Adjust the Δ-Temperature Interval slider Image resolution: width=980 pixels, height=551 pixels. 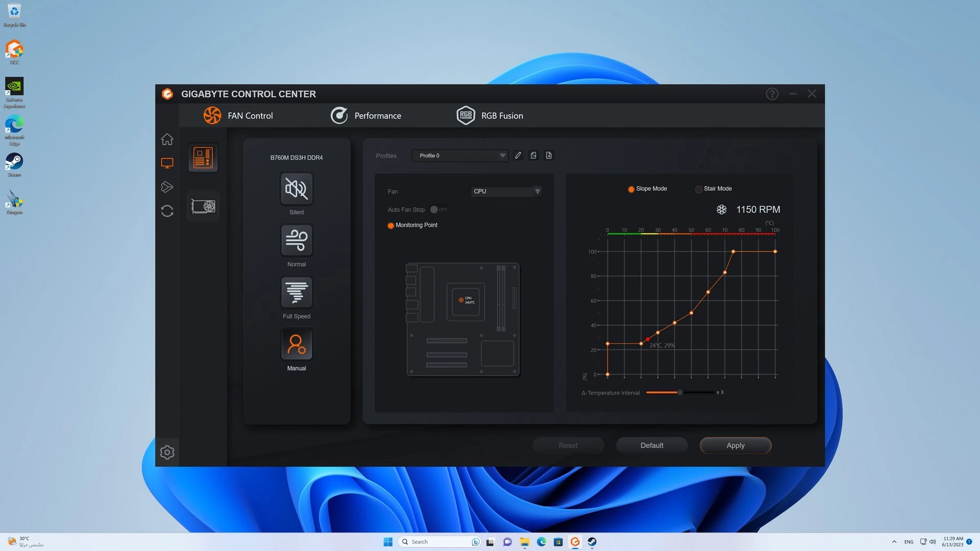point(679,392)
